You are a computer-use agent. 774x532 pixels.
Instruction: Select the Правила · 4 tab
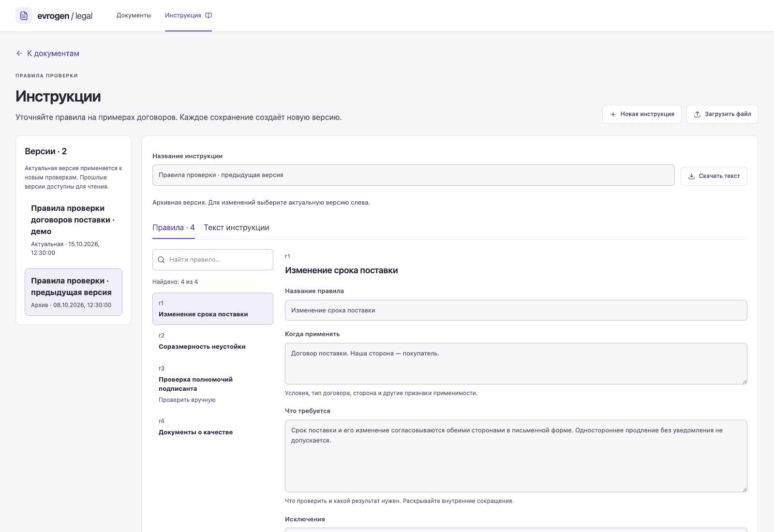[x=173, y=228]
